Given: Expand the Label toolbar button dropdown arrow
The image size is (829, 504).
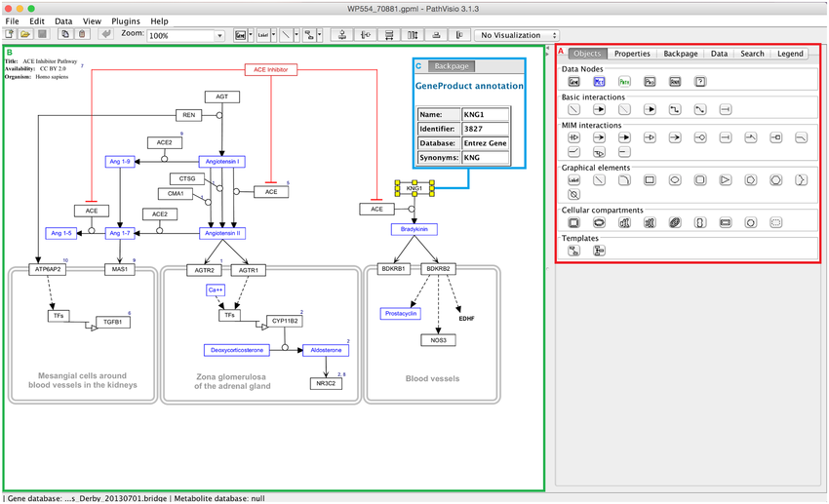Looking at the screenshot, I should point(273,35).
